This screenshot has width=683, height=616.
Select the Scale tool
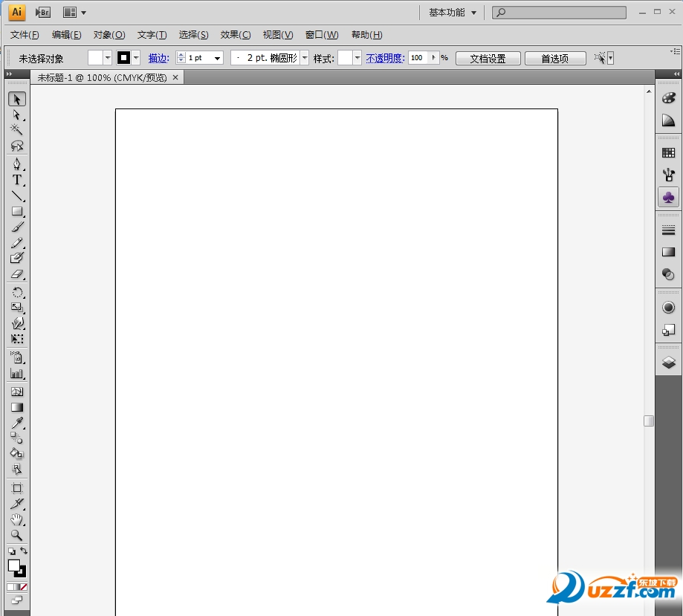[17, 308]
